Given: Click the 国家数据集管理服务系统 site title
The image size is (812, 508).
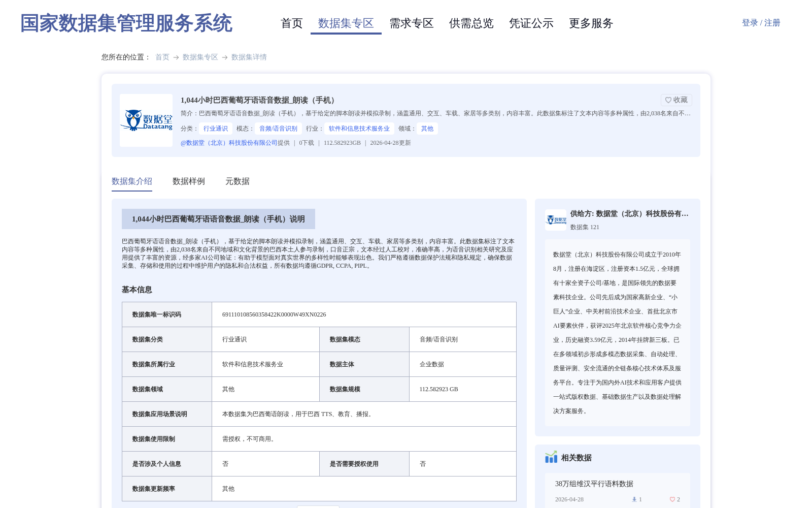Looking at the screenshot, I should (126, 23).
